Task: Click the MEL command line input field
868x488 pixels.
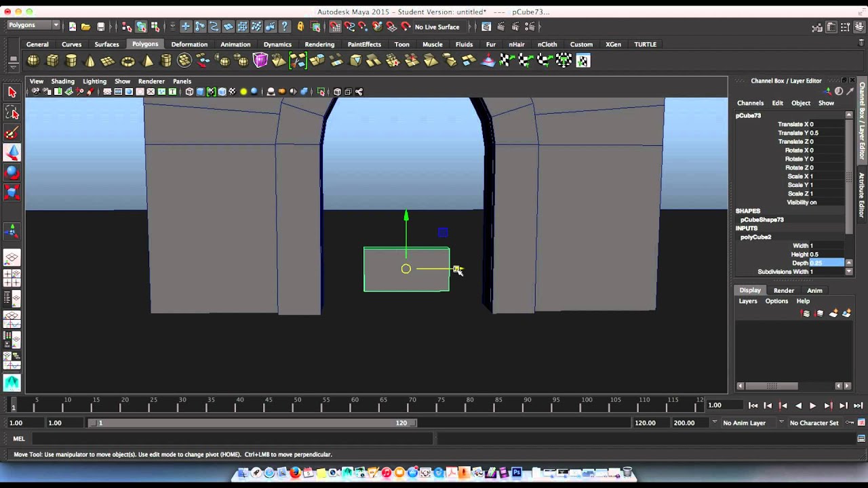Action: [231, 439]
